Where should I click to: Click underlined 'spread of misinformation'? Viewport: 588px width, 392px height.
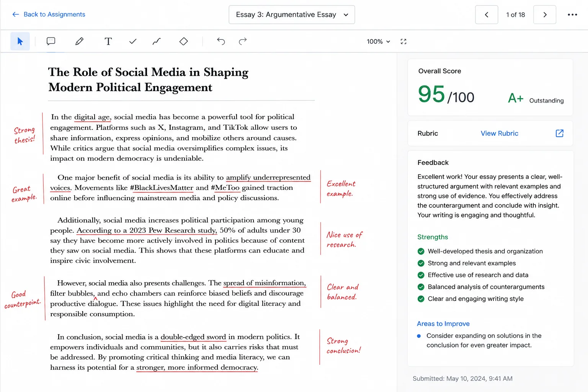click(265, 283)
